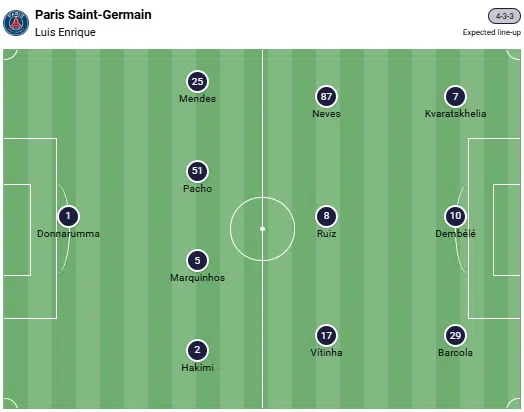This screenshot has height=412, width=524.
Task: Select Kvaratskhelia's number 7 marker
Action: 455,96
